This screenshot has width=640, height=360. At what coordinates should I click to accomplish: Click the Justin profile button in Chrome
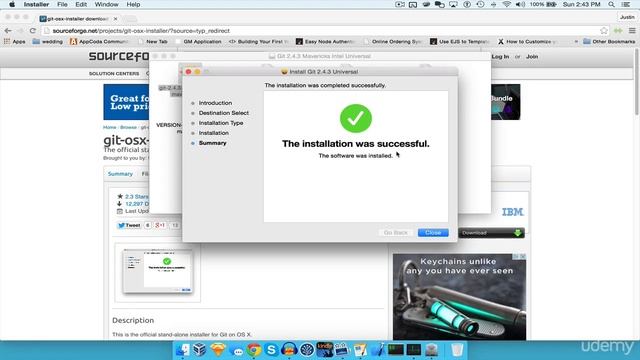point(627,17)
